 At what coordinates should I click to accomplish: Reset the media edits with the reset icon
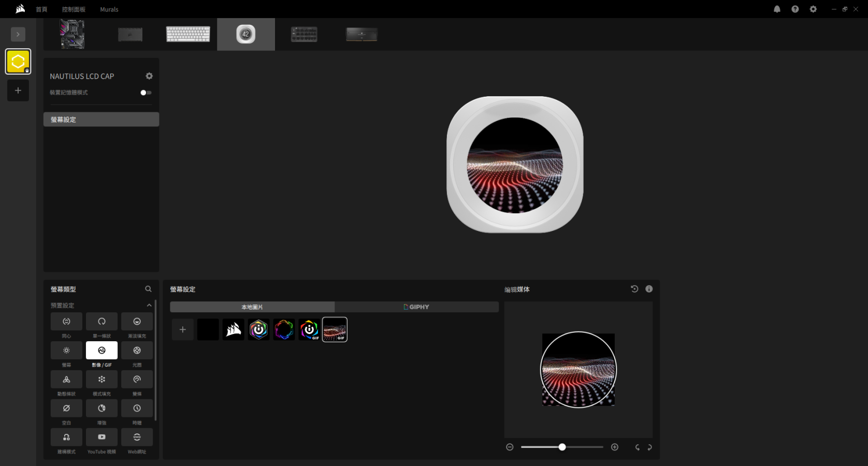pos(634,289)
